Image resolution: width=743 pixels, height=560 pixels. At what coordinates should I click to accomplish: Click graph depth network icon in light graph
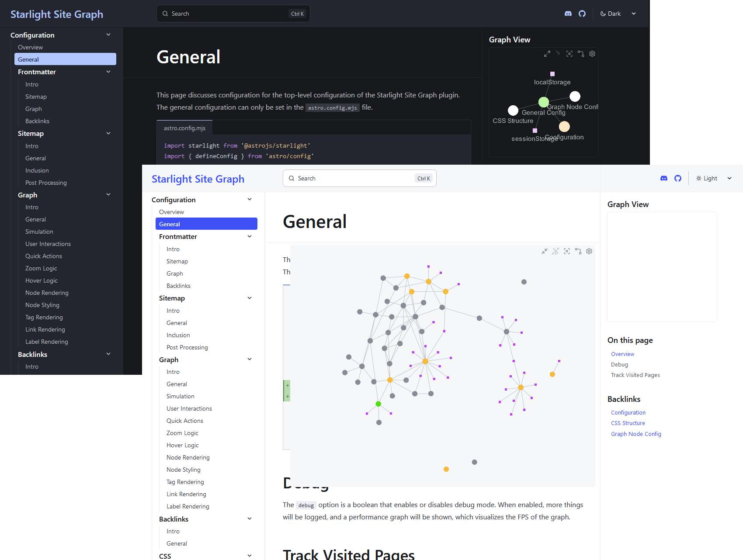(556, 251)
